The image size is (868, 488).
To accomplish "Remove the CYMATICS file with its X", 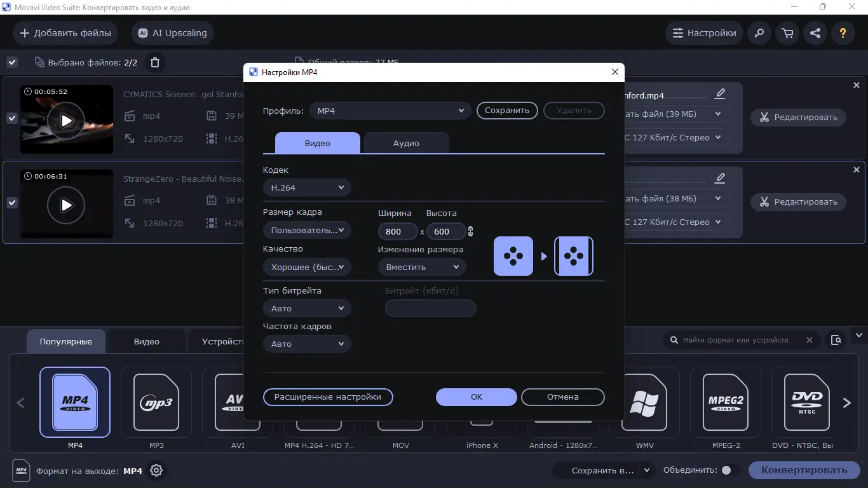I will pyautogui.click(x=857, y=85).
